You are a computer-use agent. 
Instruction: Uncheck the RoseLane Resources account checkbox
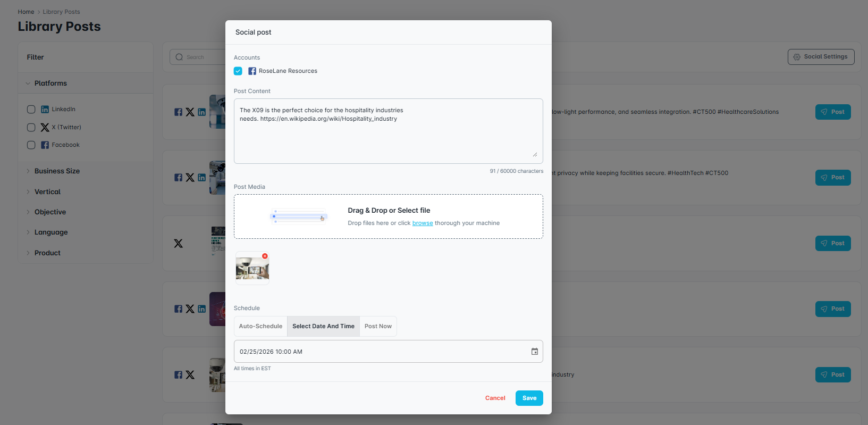pyautogui.click(x=238, y=71)
